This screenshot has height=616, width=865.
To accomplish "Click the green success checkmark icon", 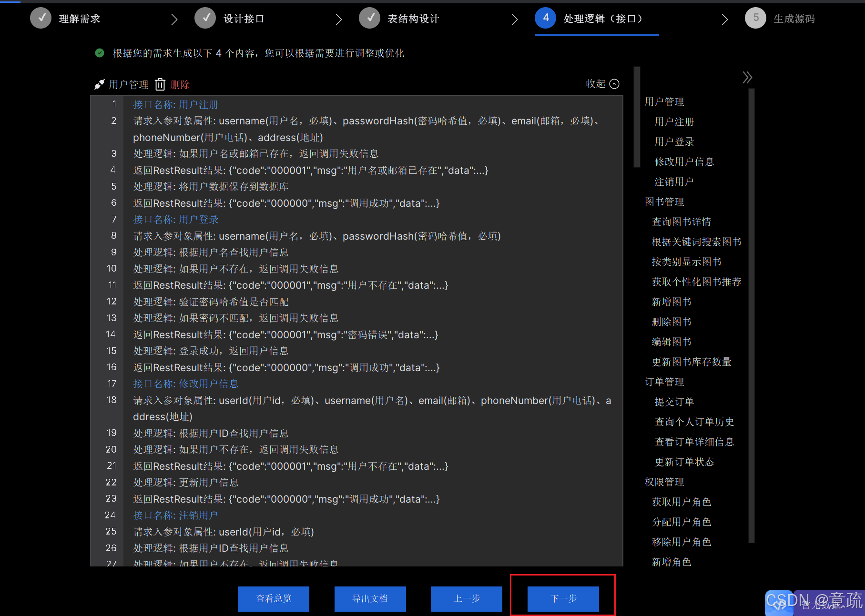I will tap(100, 53).
